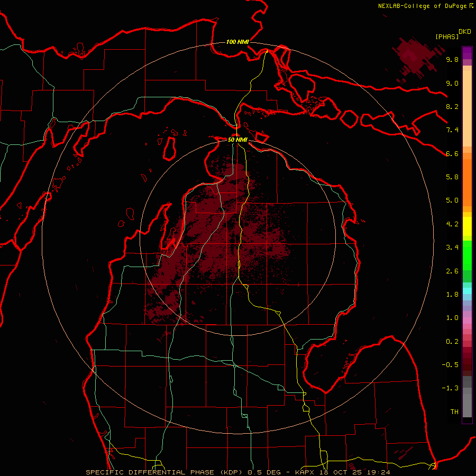This screenshot has width=476, height=476.
Task: Click the NEXLAB-College of DuPage label
Action: [x=422, y=6]
